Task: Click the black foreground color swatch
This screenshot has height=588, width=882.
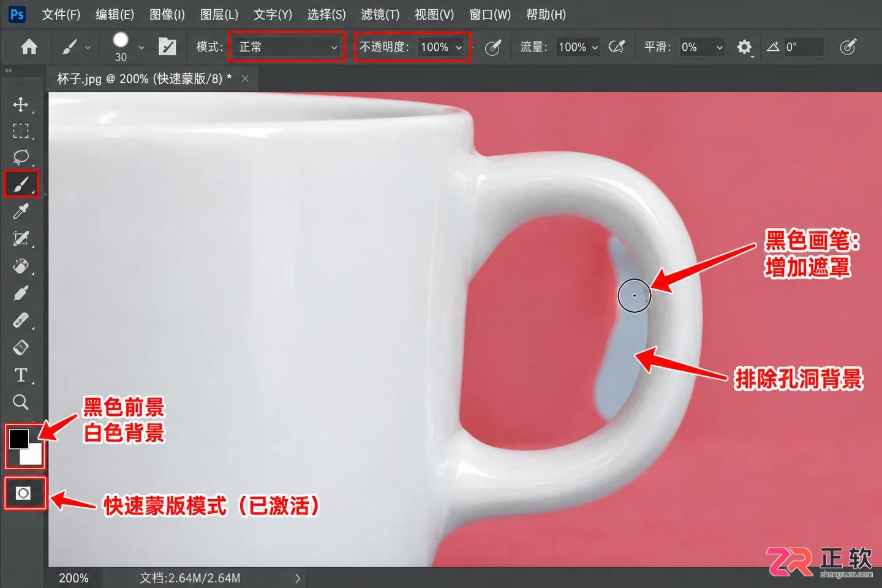Action: [x=18, y=438]
